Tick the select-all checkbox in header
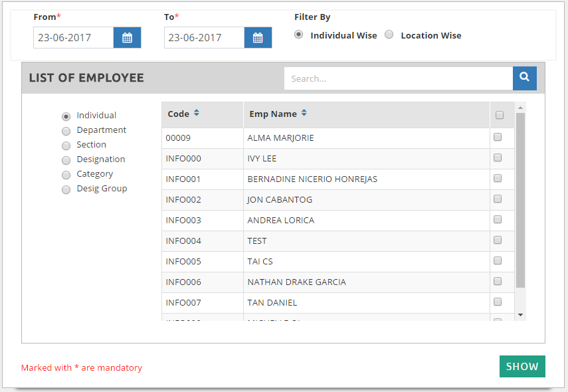568x392 pixels. pyautogui.click(x=500, y=115)
